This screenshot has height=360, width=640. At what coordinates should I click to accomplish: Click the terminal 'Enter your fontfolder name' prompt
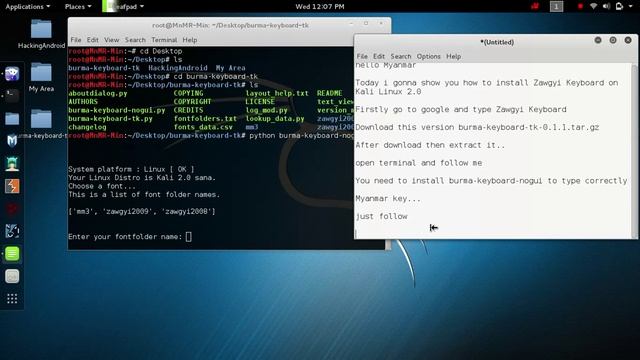point(130,237)
